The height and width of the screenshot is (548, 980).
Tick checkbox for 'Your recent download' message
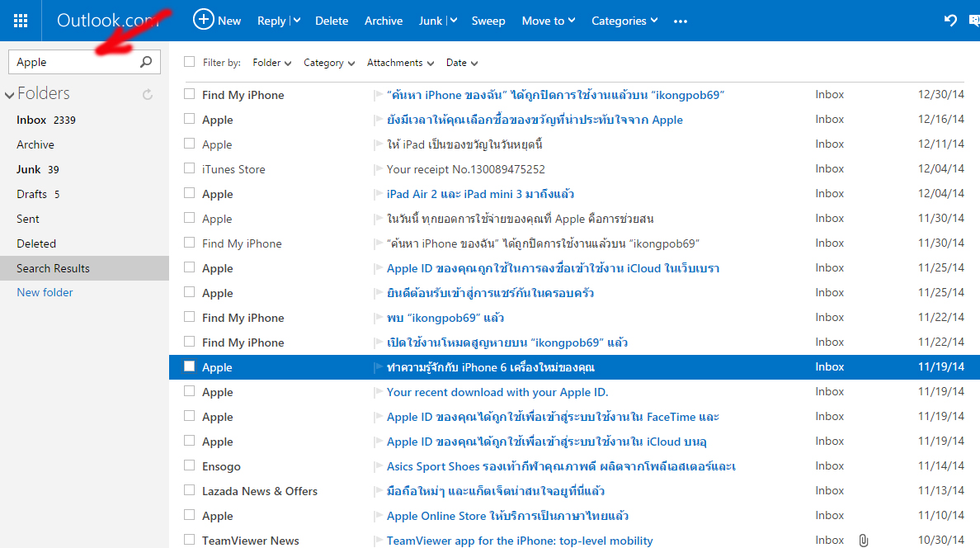tap(190, 391)
